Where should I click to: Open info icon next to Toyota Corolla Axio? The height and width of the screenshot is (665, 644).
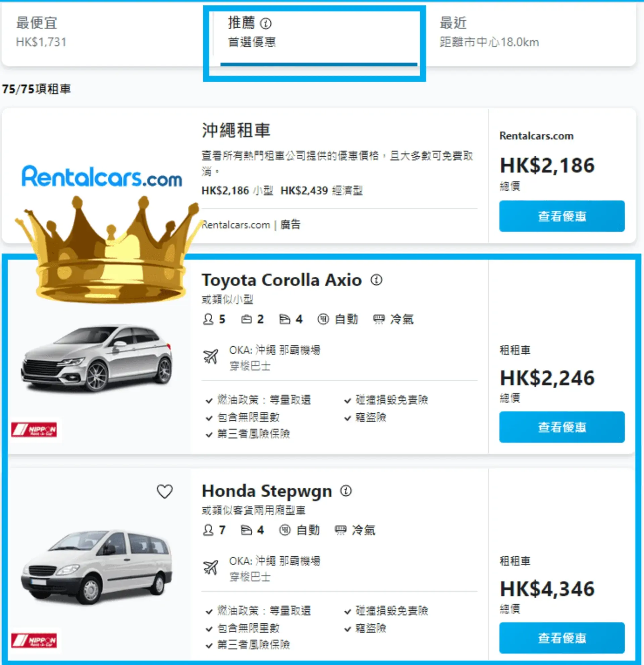(376, 280)
